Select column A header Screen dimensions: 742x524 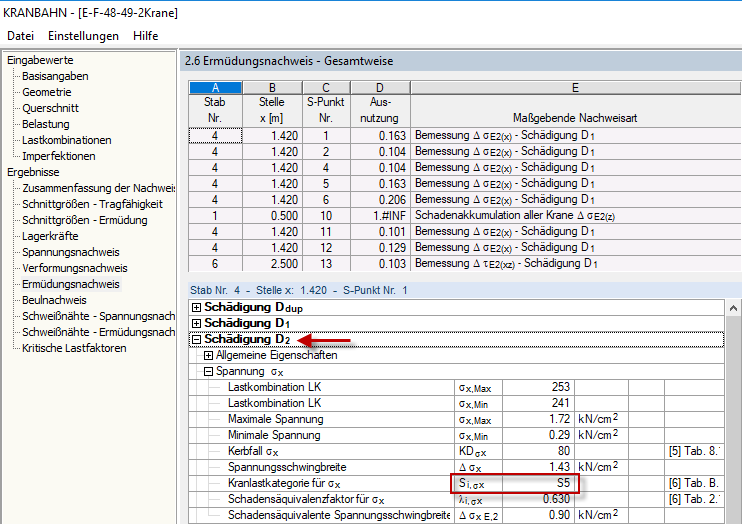pyautogui.click(x=215, y=88)
